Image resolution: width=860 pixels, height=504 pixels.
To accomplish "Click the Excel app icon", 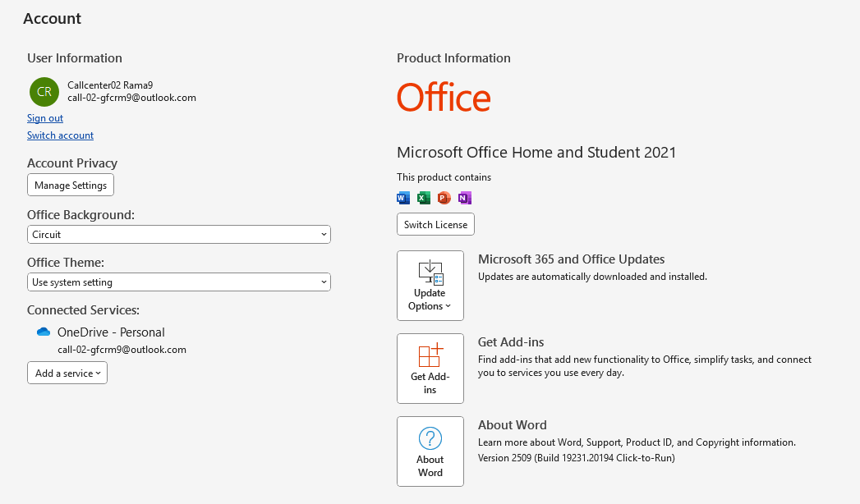I will (x=424, y=198).
